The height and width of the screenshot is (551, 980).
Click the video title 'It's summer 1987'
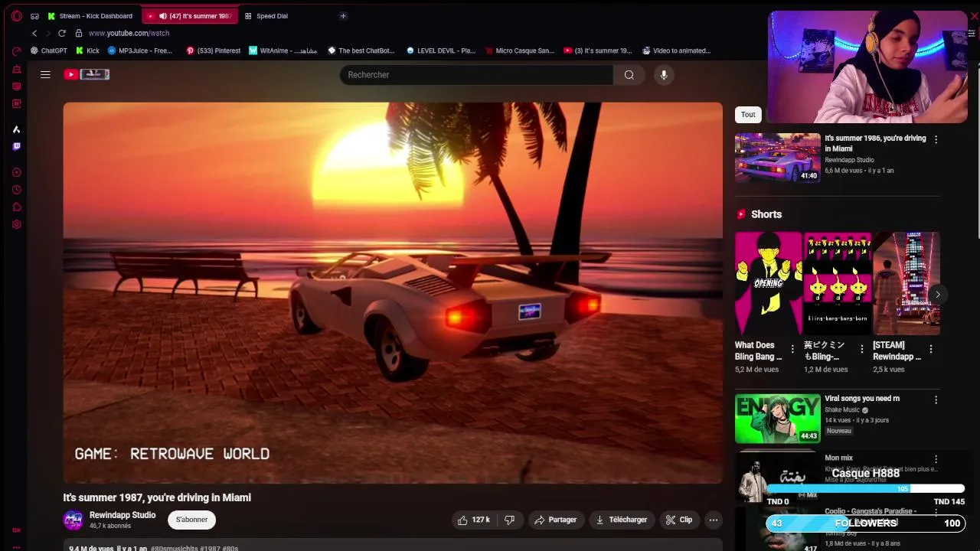point(157,497)
